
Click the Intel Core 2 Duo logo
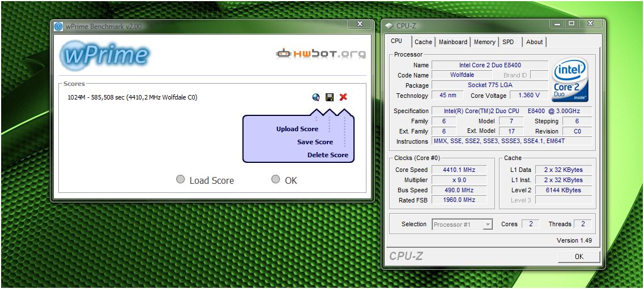coord(570,80)
